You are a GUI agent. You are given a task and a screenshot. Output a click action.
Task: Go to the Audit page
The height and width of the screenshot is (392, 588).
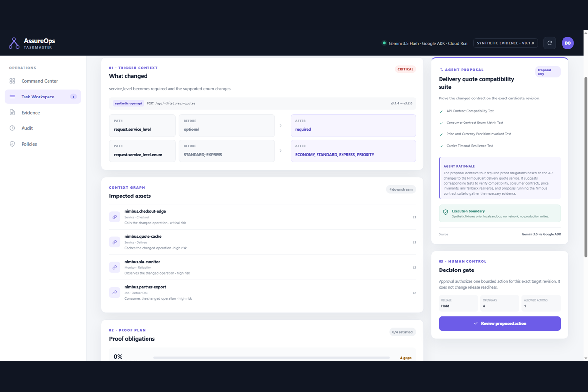[43, 128]
